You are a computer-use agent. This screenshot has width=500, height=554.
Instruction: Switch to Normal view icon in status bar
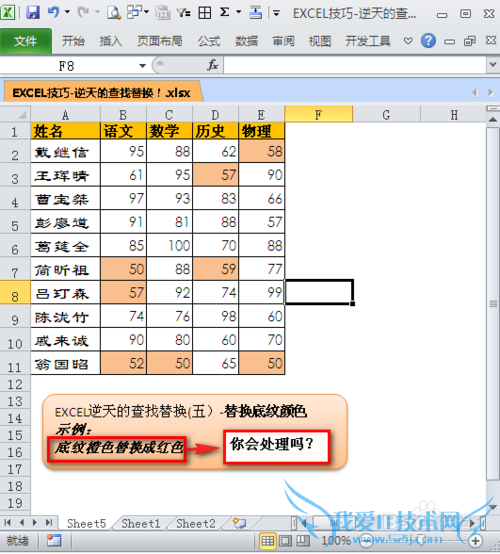pyautogui.click(x=267, y=541)
